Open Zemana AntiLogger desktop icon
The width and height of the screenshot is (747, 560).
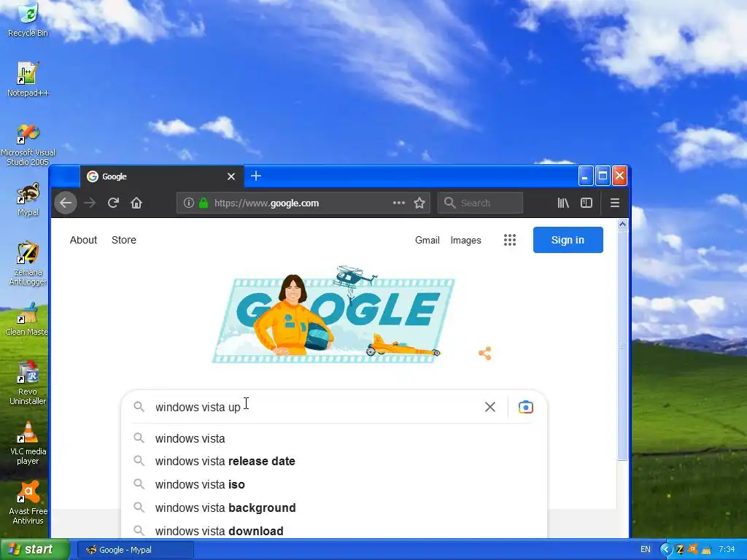point(28,263)
